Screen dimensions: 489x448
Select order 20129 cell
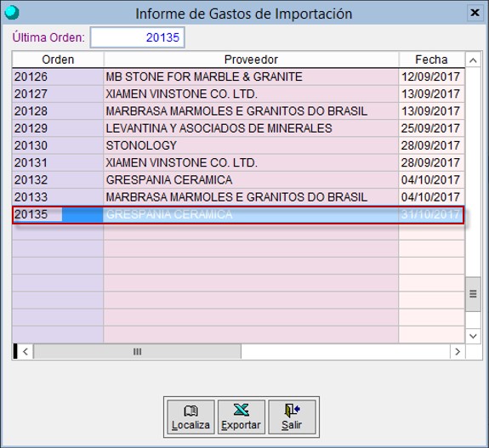pos(58,128)
